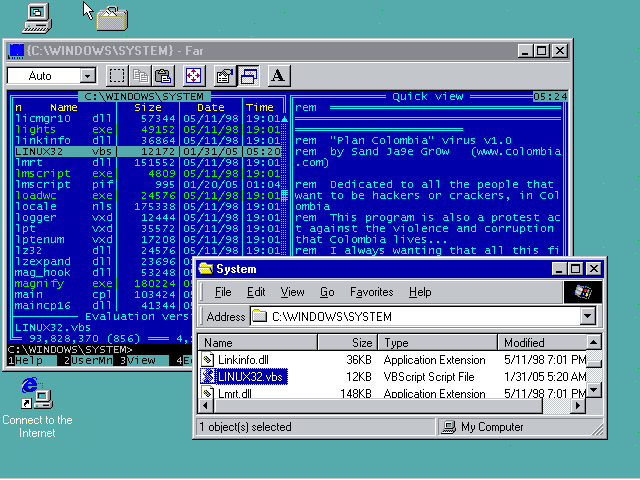
Task: Click the Far window title bar icon
Action: [16, 51]
